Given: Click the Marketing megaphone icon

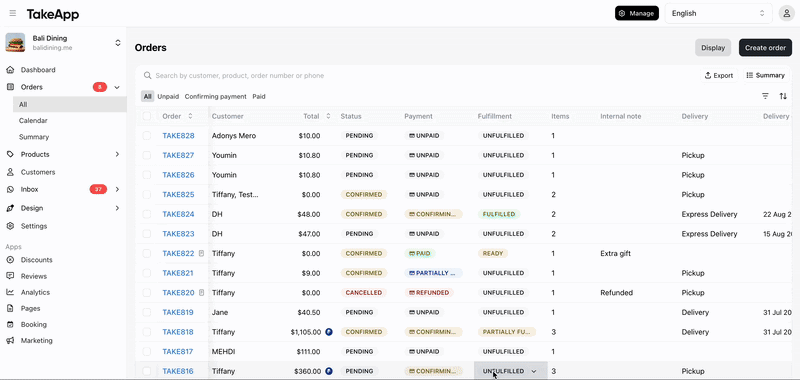Looking at the screenshot, I should tap(10, 340).
